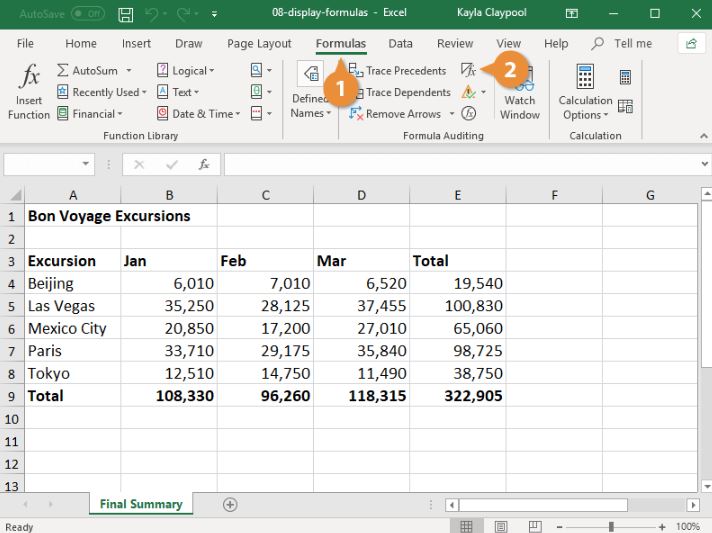The width and height of the screenshot is (712, 533).
Task: Open the Insert Function dialog
Action: coord(29,92)
